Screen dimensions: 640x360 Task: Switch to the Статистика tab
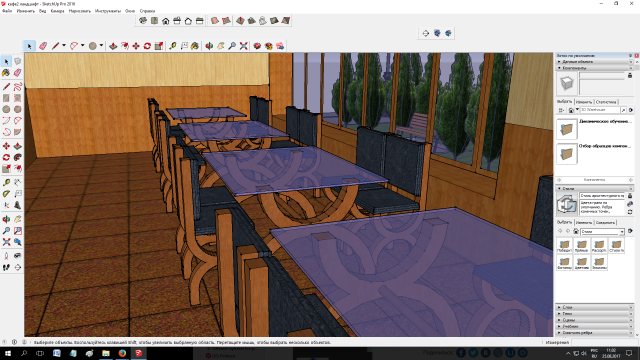click(x=606, y=102)
